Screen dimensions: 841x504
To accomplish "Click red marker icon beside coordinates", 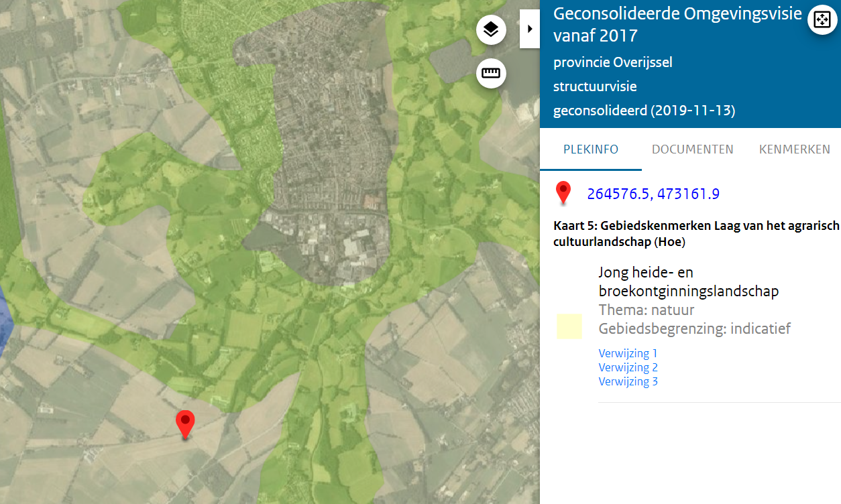I will coord(563,193).
